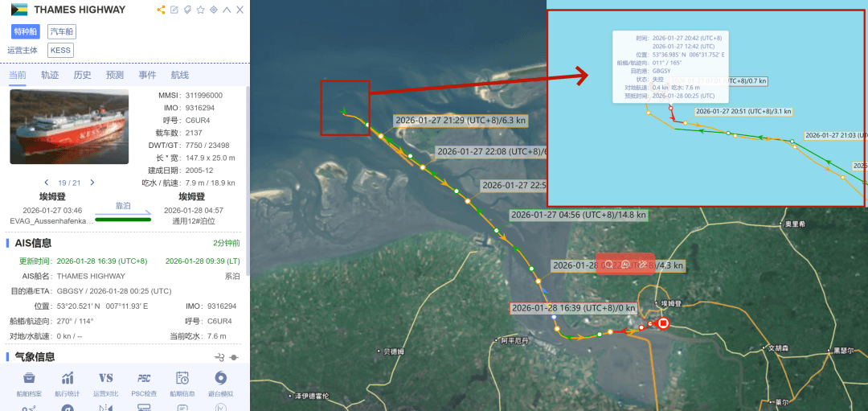Image resolution: width=868 pixels, height=411 pixels.
Task: Switch to the 轨迹 tab
Action: (x=50, y=75)
